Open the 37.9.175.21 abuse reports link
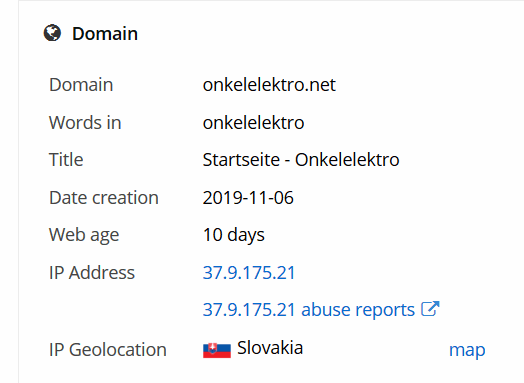 click(309, 309)
